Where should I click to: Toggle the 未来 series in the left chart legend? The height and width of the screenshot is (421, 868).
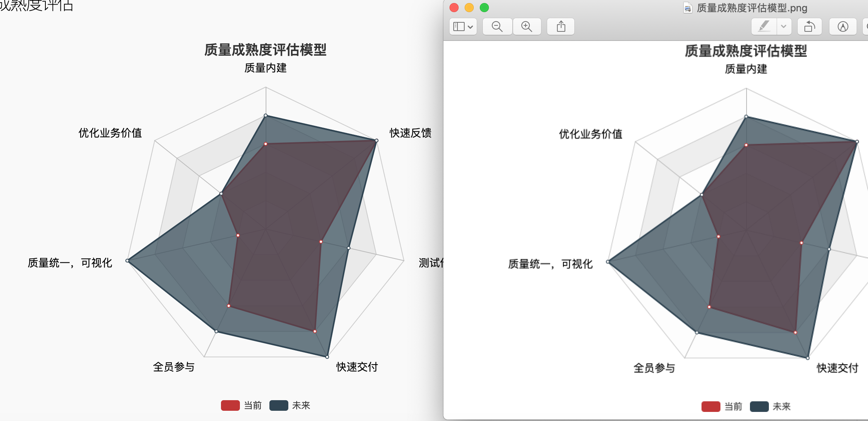pyautogui.click(x=302, y=405)
